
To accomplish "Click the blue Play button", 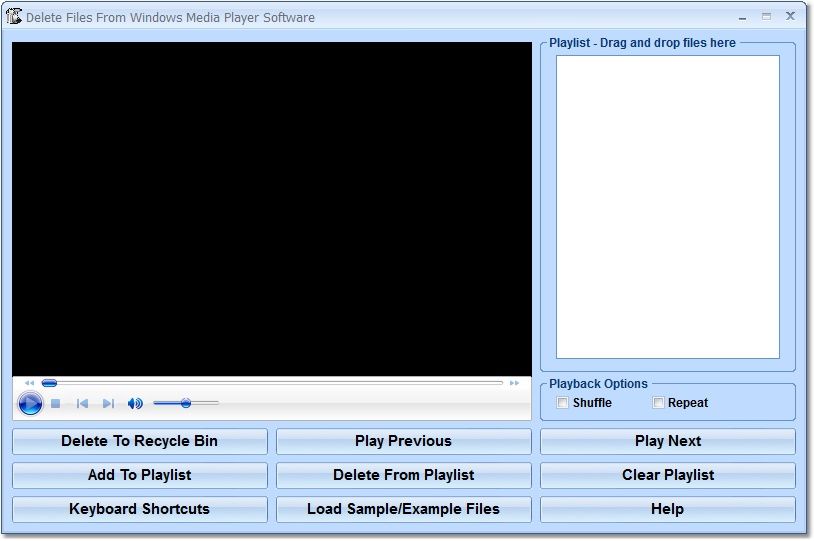I will [30, 403].
